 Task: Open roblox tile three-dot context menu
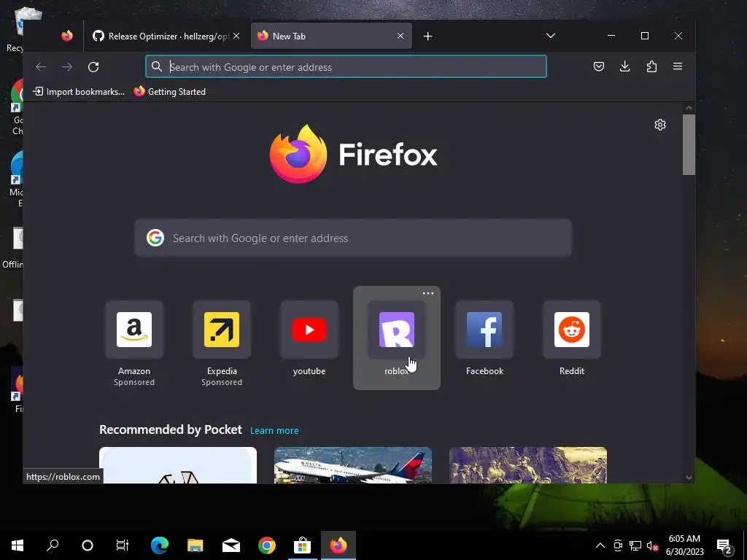427,293
